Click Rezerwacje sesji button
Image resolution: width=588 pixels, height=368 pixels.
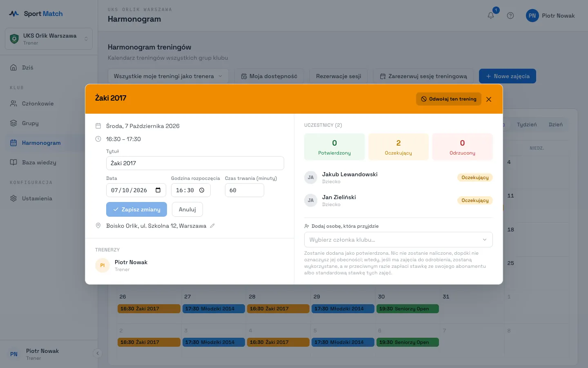point(339,76)
